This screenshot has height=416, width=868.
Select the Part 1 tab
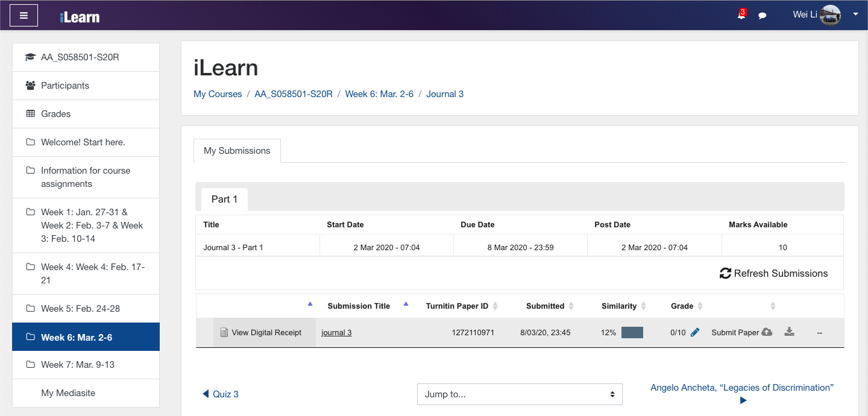pos(224,199)
